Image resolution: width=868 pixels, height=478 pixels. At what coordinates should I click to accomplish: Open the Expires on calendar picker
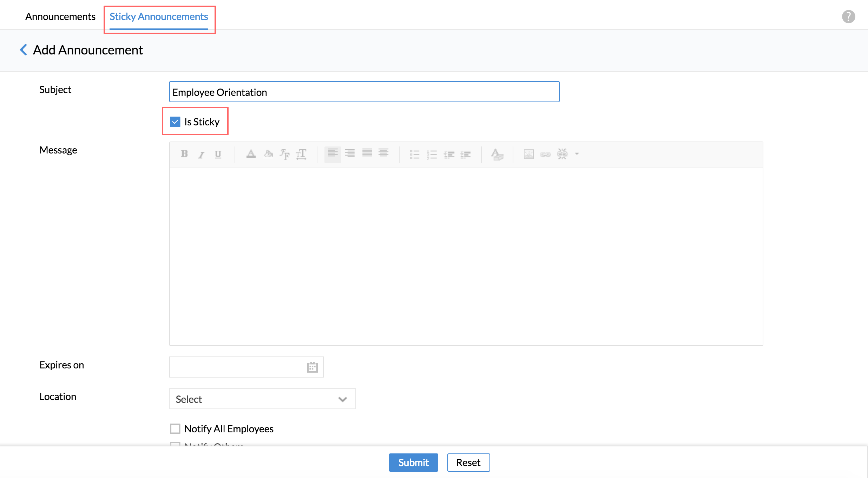[x=312, y=367]
